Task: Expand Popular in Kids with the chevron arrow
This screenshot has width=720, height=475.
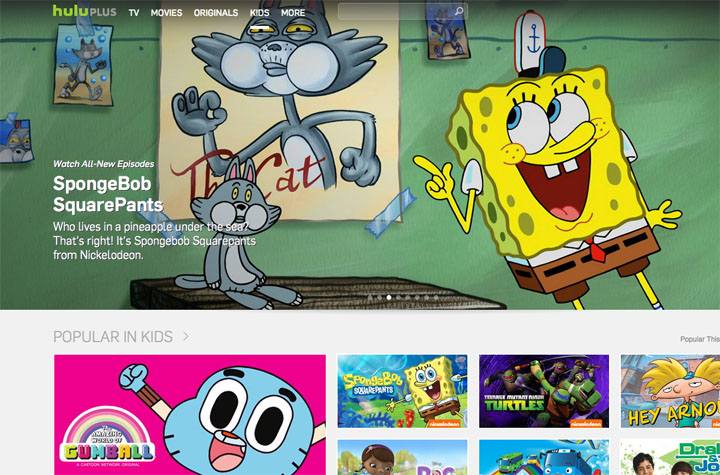Action: click(186, 337)
